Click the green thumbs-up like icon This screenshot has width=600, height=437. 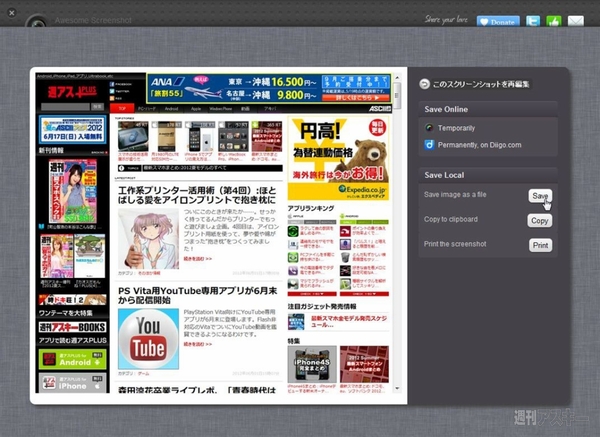tap(554, 21)
